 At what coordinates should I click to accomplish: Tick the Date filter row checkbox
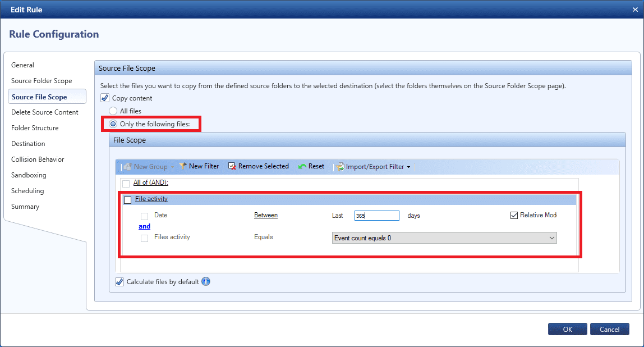(x=145, y=216)
